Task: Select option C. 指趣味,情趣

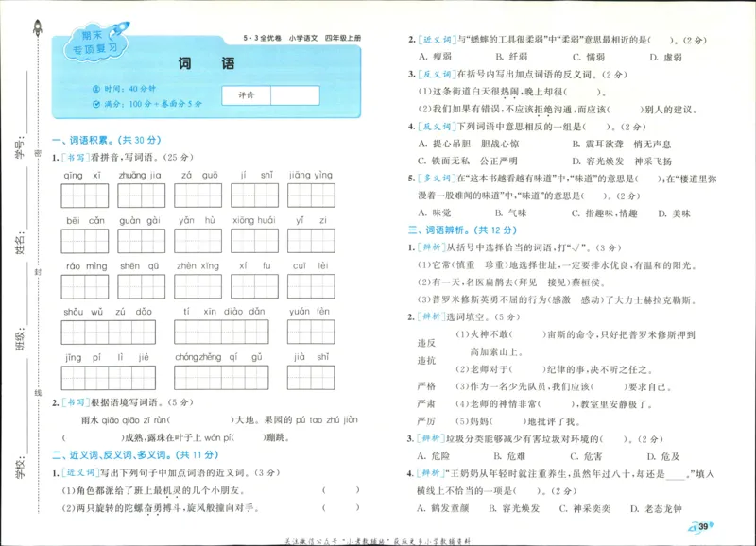Action: coord(605,213)
